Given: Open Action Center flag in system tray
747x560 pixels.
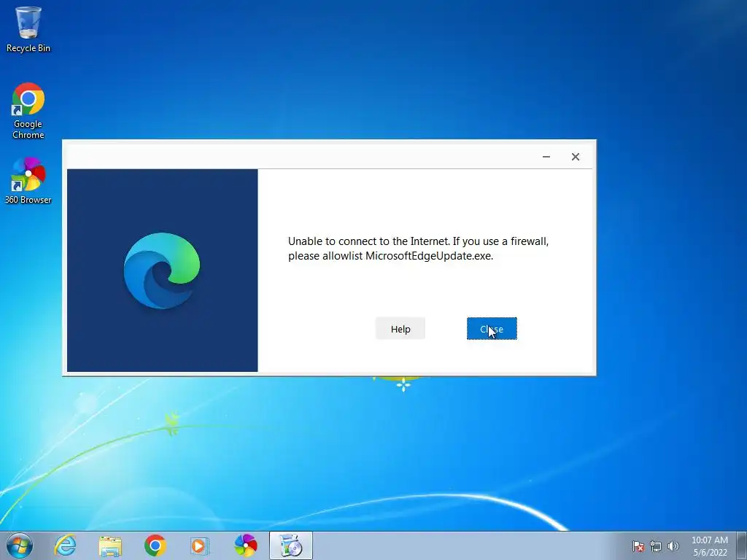Looking at the screenshot, I should pos(638,546).
